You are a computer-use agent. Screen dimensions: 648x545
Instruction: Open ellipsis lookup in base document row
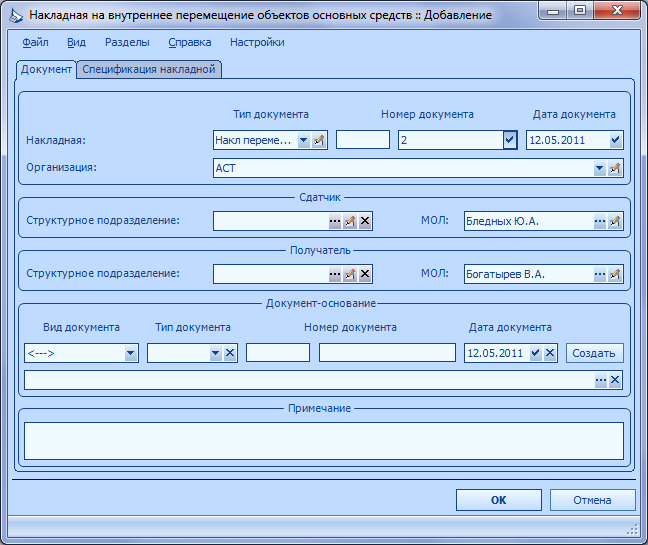tap(601, 380)
